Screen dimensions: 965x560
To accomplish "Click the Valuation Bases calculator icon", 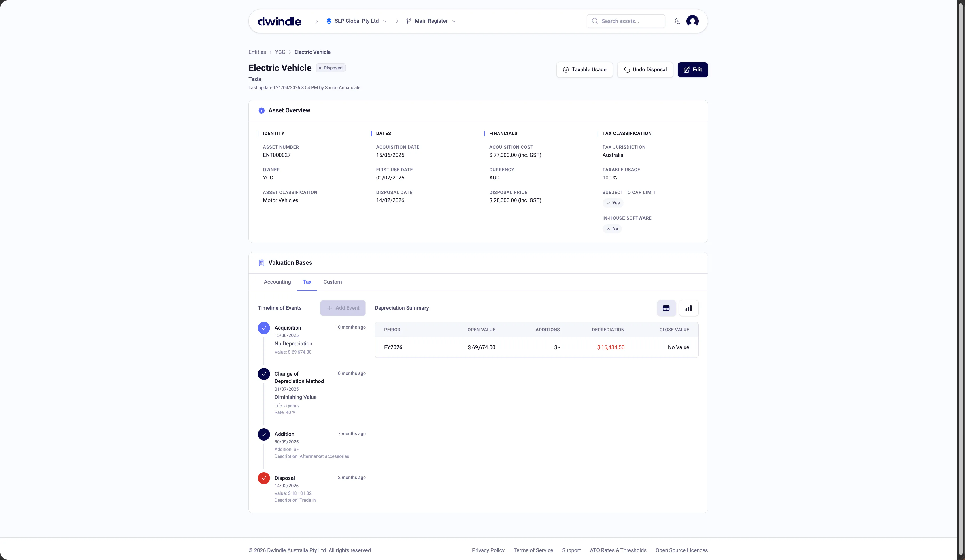I will tap(262, 263).
